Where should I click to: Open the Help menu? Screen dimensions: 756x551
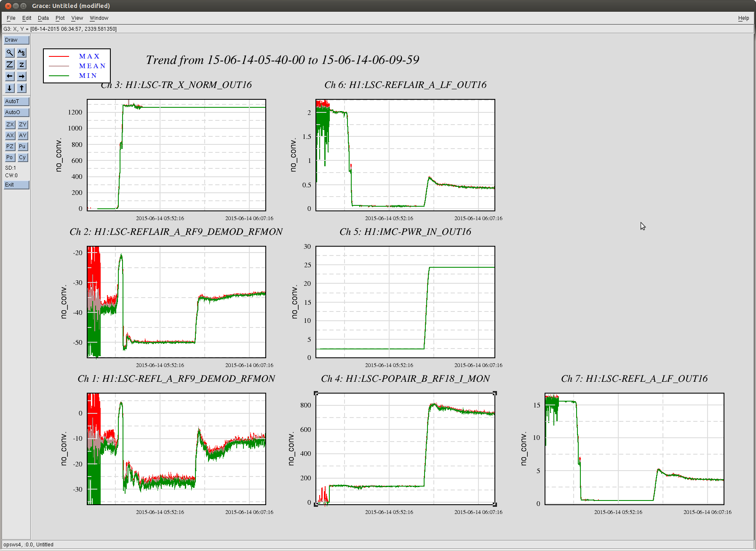tap(743, 18)
